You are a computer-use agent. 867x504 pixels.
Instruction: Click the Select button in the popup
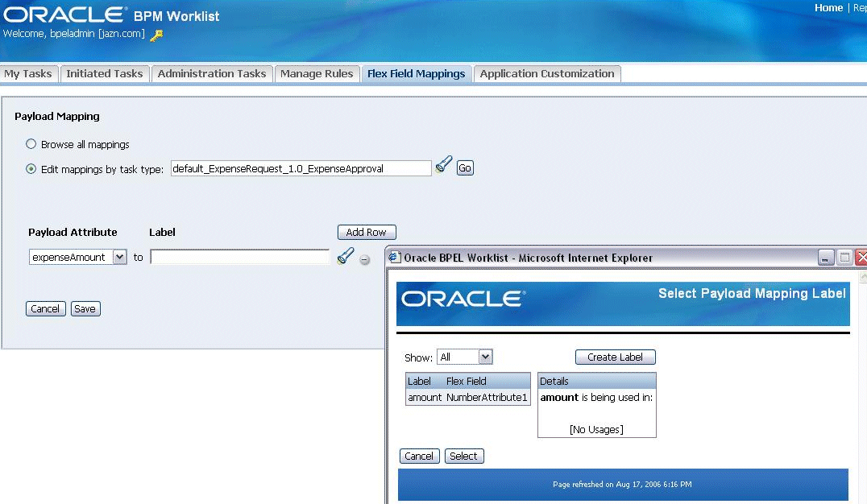(464, 456)
